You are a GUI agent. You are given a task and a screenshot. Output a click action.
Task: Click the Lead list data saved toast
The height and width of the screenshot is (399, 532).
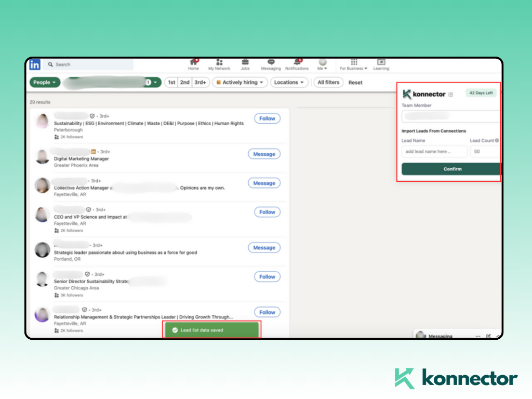point(212,330)
